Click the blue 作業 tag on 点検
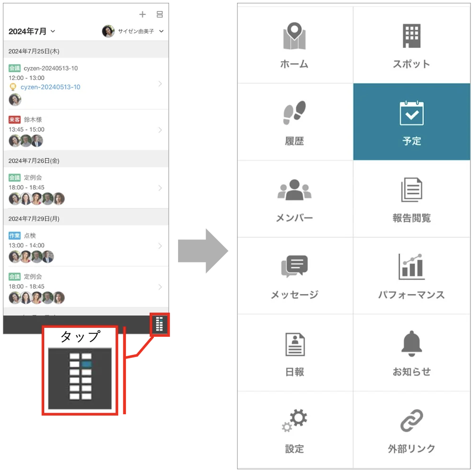 click(x=14, y=236)
